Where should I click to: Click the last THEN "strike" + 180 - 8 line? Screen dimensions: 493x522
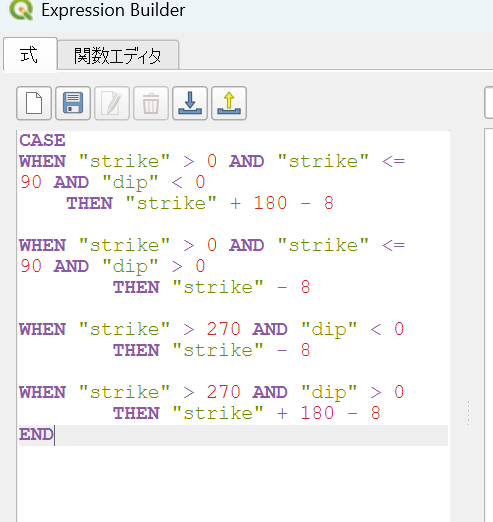coord(247,413)
